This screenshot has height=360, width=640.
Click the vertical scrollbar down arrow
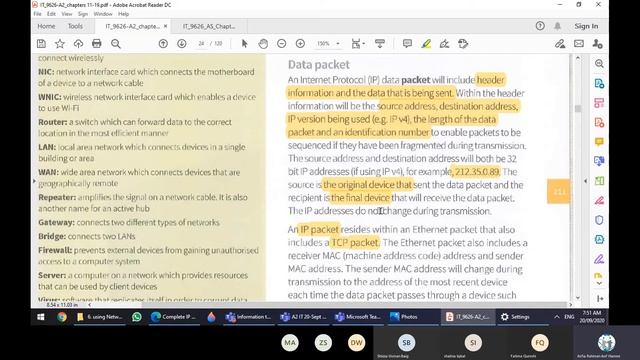pyautogui.click(x=578, y=298)
